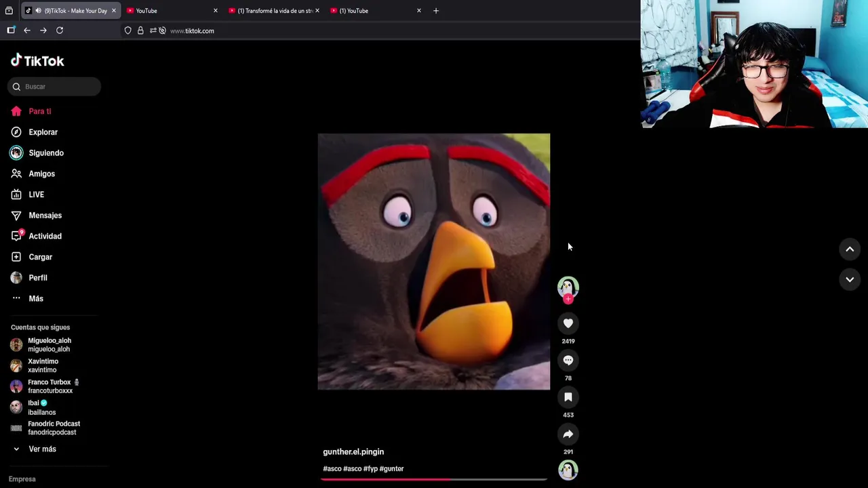Click the search magnifier icon
868x488 pixels.
[x=16, y=87]
